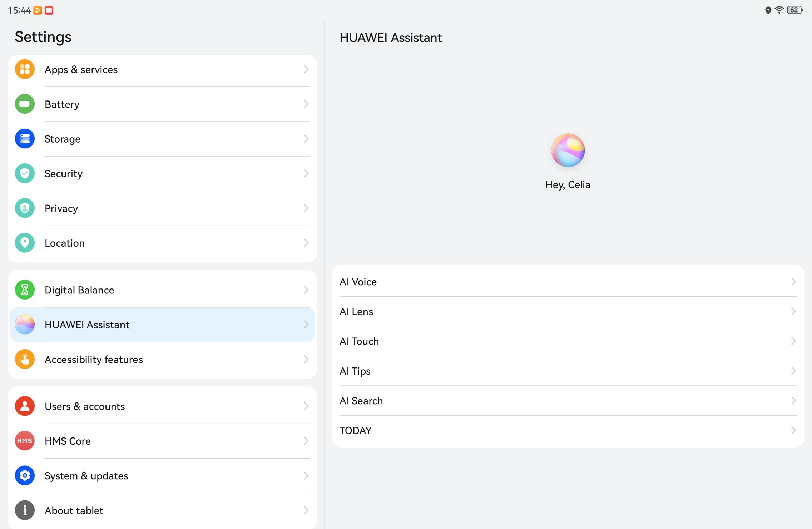
Task: Tap the red HMS Core icon
Action: tap(25, 441)
